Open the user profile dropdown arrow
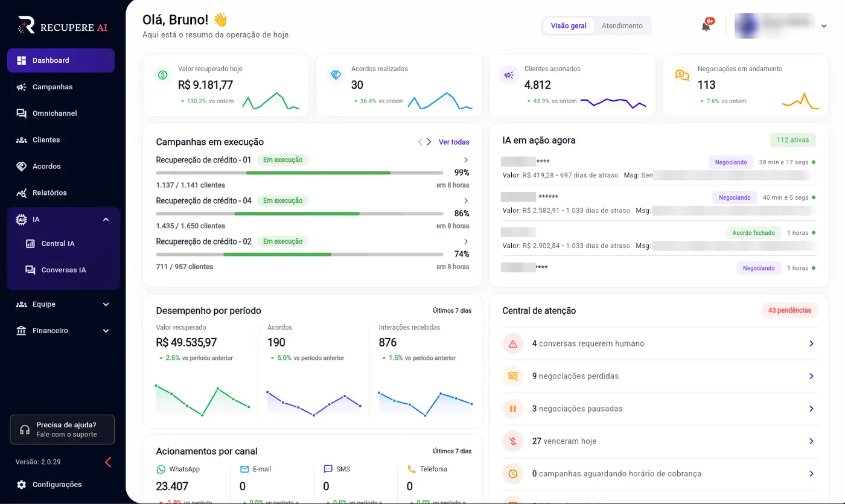This screenshot has height=504, width=845. pyautogui.click(x=824, y=26)
